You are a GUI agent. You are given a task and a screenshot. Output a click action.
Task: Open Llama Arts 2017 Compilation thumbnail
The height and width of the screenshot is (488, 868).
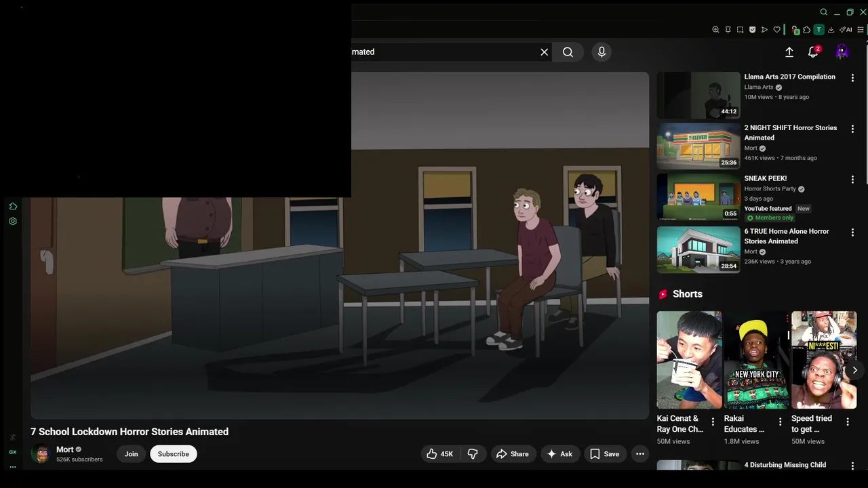(698, 95)
